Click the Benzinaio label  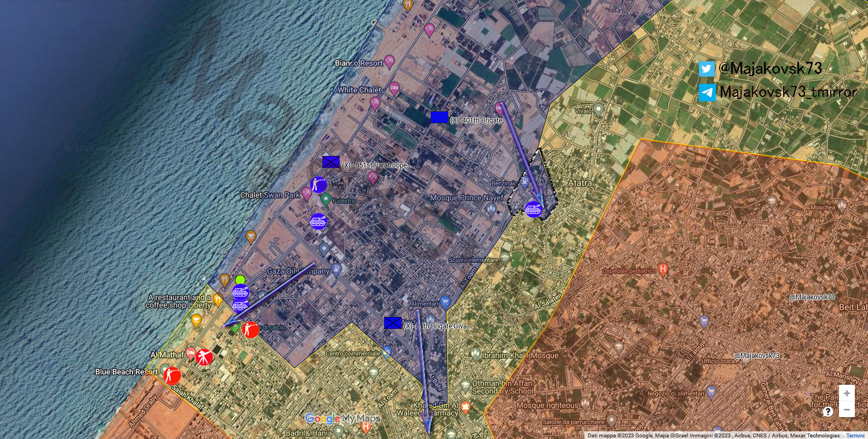tap(504, 183)
